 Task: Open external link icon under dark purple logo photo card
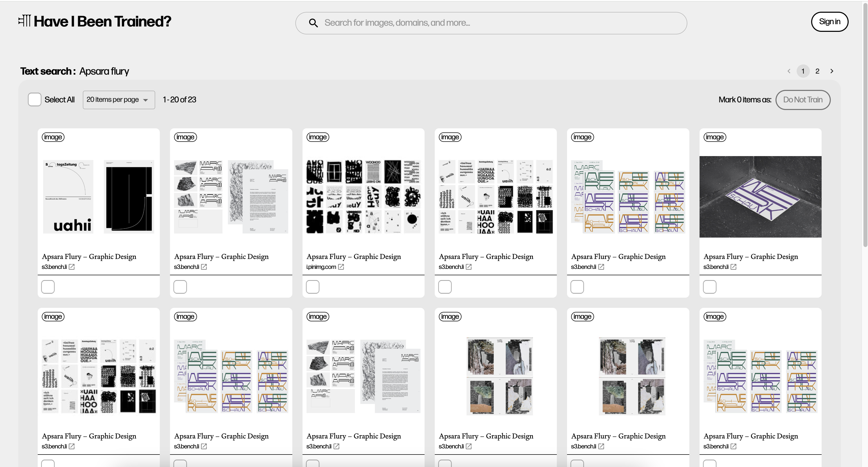[x=733, y=267]
